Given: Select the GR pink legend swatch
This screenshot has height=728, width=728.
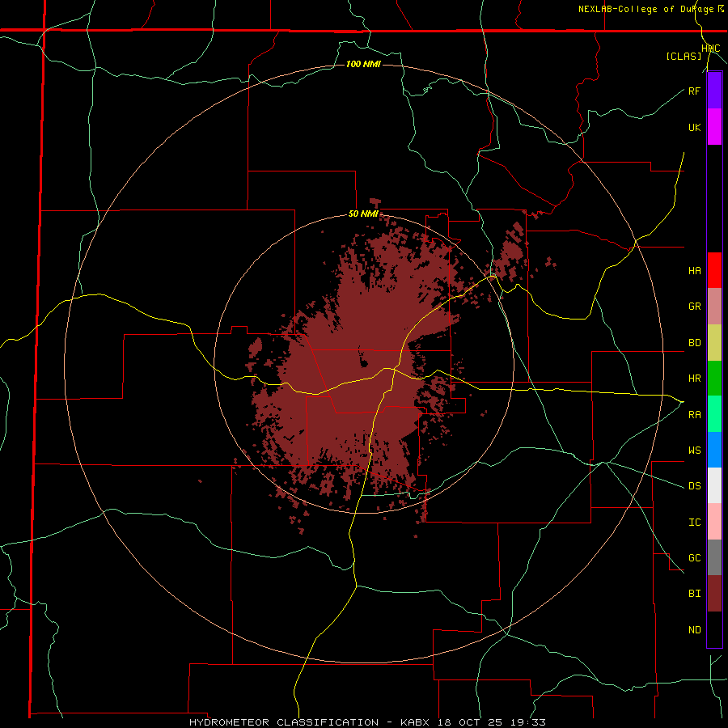Looking at the screenshot, I should point(714,307).
